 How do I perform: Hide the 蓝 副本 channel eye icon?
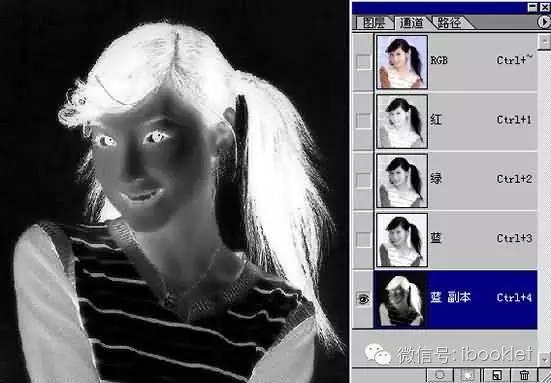point(363,299)
